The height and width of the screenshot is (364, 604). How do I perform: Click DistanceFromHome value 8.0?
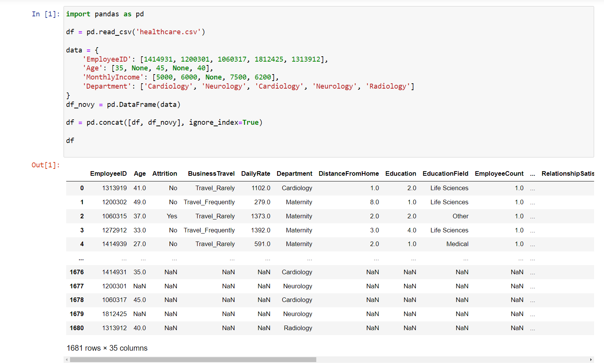point(375,202)
